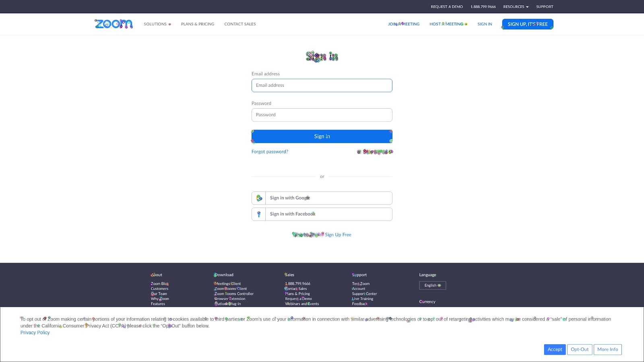Open Support in top bar
Viewport: 644px width, 362px height.
(545, 7)
